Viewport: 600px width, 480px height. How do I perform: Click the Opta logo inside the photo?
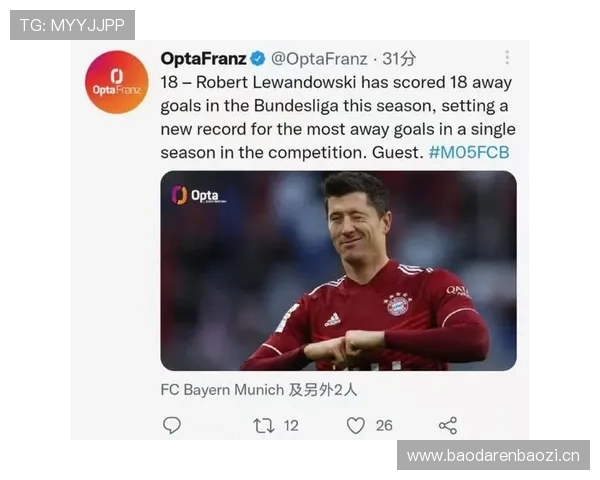point(199,195)
